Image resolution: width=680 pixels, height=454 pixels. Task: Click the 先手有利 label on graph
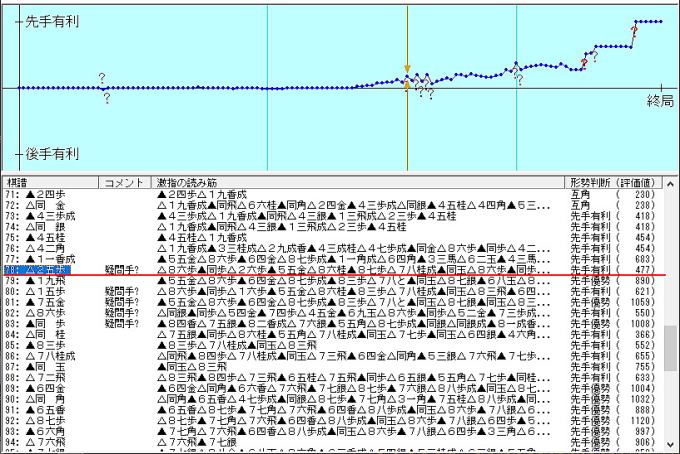click(x=52, y=20)
